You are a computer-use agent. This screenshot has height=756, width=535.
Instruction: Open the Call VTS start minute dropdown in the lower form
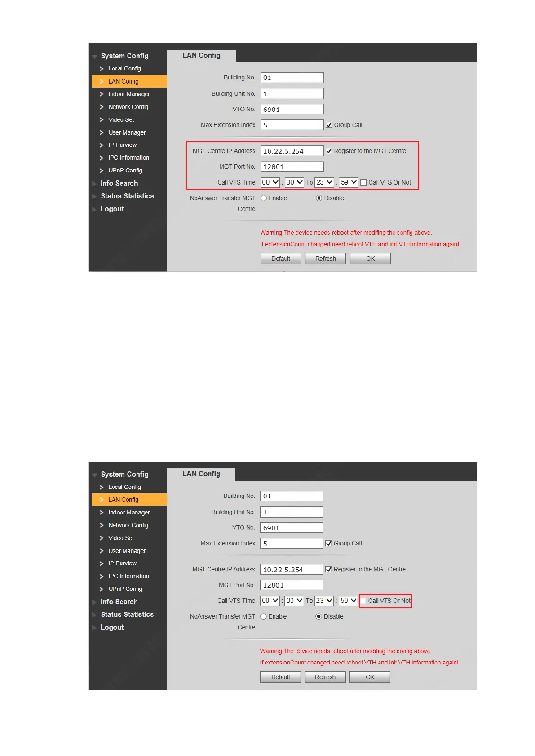(x=294, y=601)
